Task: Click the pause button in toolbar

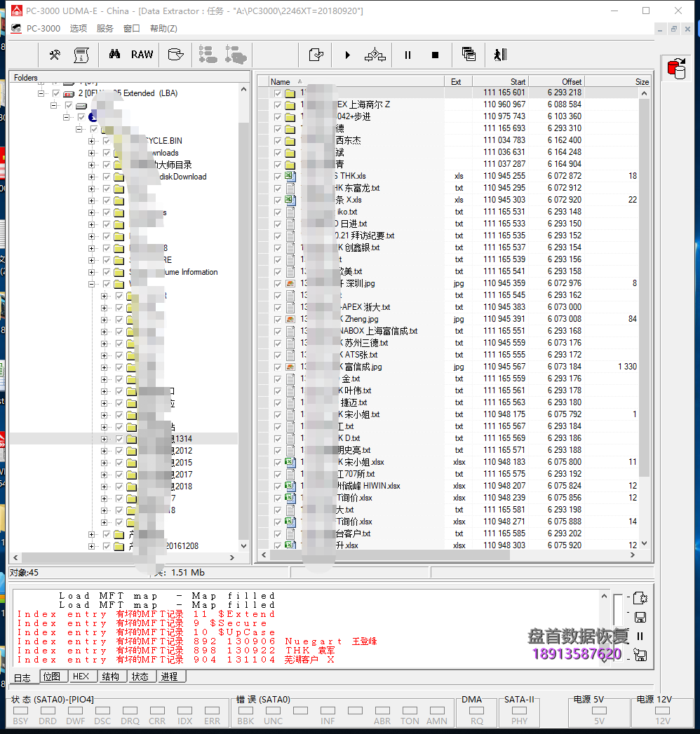Action: [x=408, y=55]
